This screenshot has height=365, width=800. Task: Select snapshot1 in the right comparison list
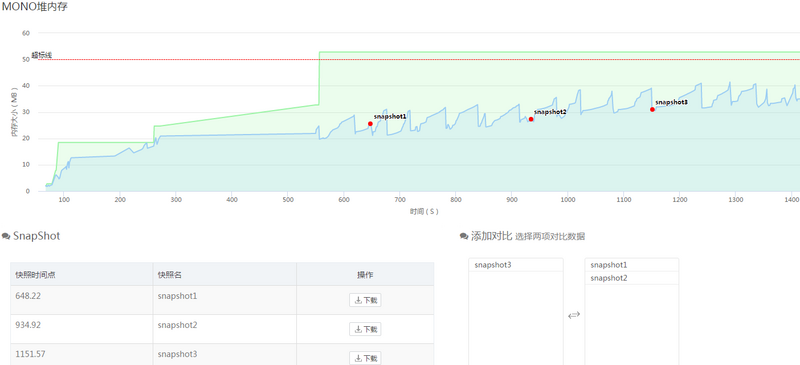pyautogui.click(x=632, y=265)
